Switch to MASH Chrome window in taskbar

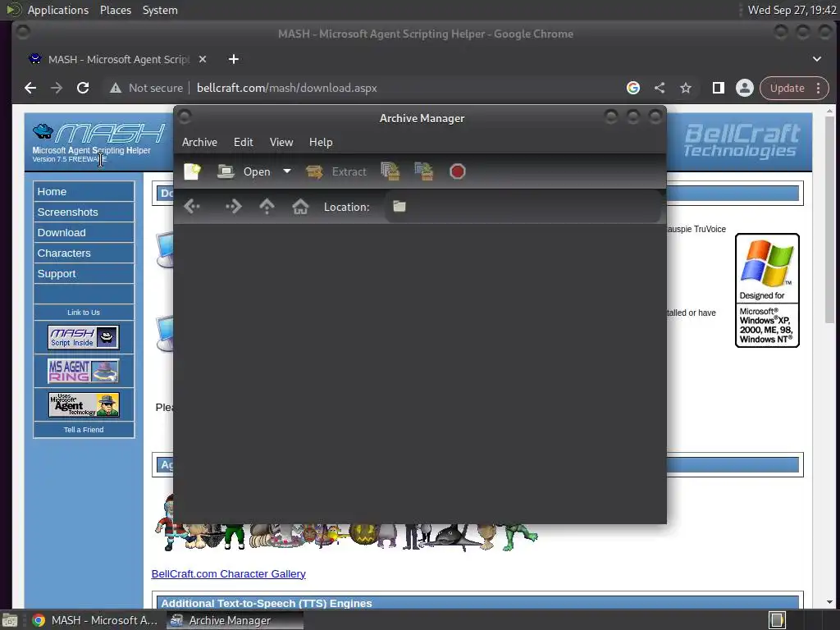(94, 620)
